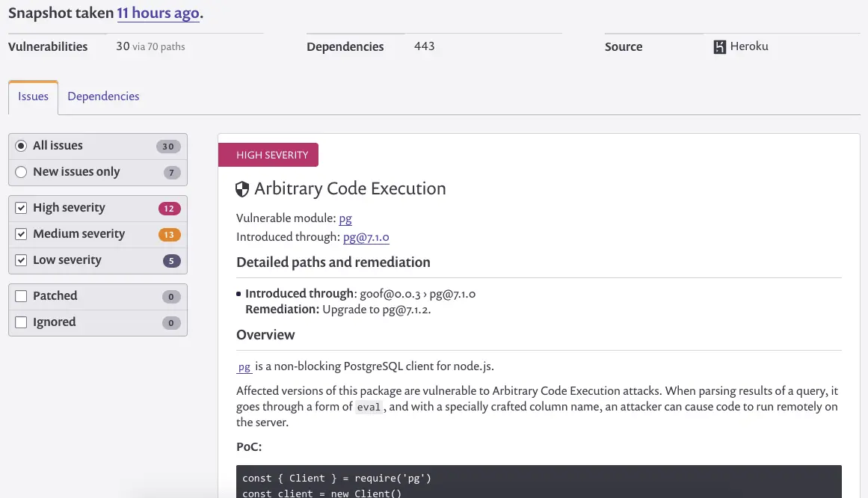Click the HIGH SEVERITY label banner
868x498 pixels.
tap(268, 155)
